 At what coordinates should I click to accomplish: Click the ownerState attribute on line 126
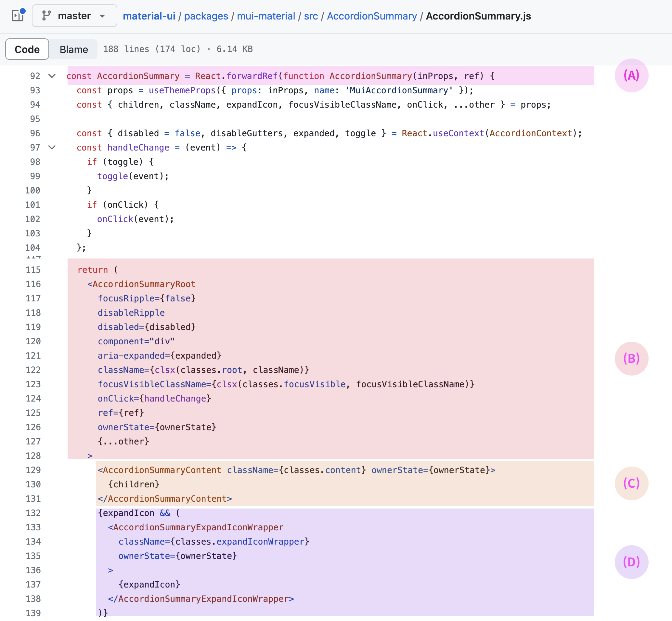157,427
